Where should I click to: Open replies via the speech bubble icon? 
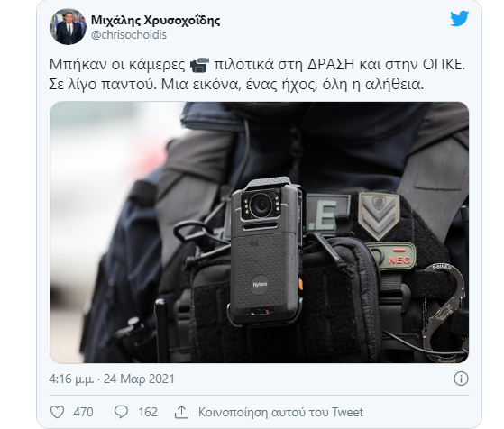122,412
